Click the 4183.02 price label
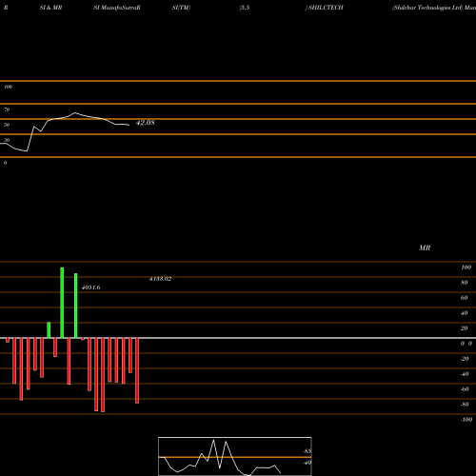The height and width of the screenshot is (476, 476). coord(160,279)
